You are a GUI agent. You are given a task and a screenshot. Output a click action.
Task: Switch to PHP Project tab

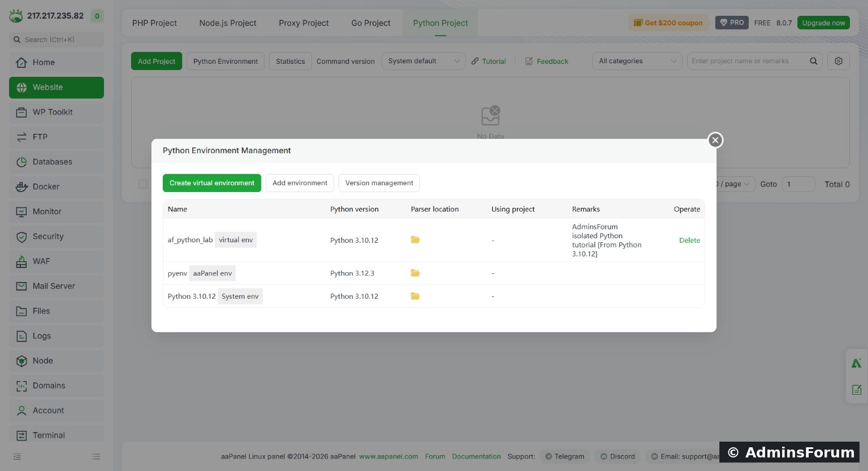point(154,23)
